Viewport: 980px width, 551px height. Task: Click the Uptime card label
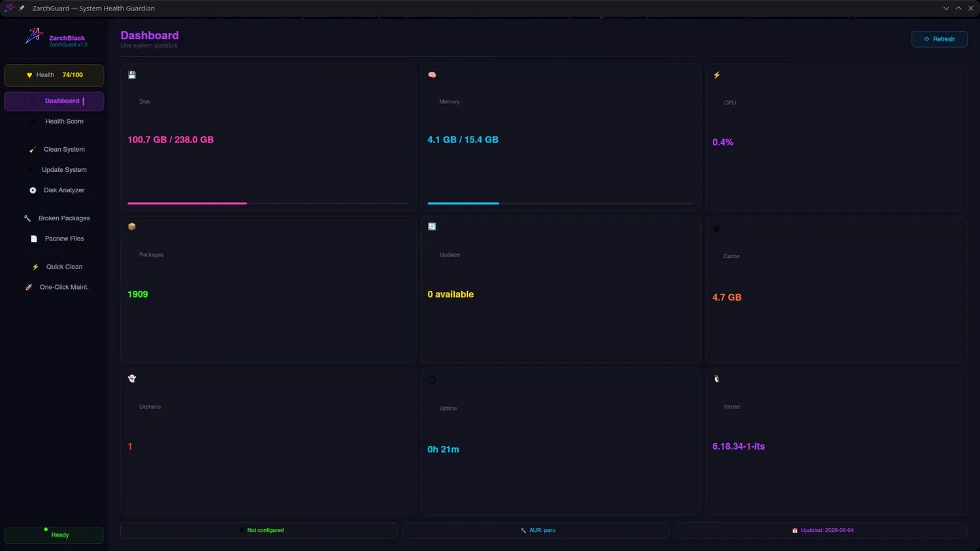click(448, 409)
